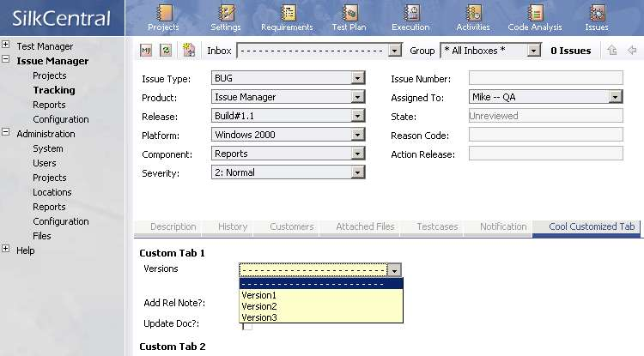The width and height of the screenshot is (644, 356).
Task: Select Version2 from the Versions list
Action: pos(321,306)
